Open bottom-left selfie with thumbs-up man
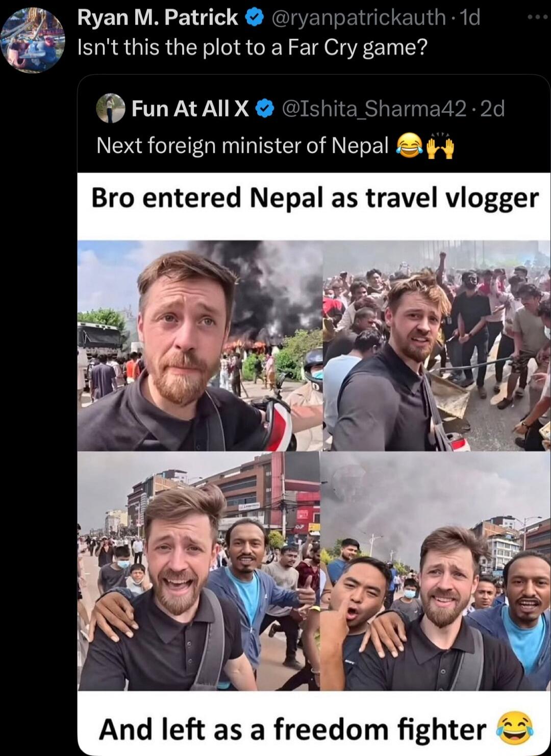The width and height of the screenshot is (551, 756). click(x=199, y=571)
